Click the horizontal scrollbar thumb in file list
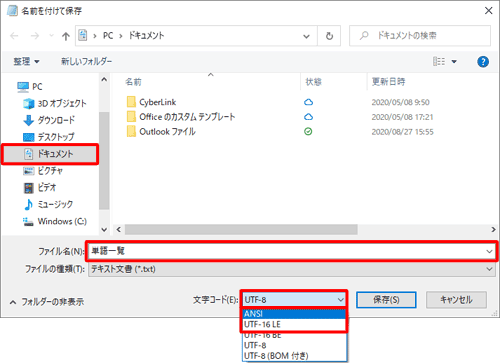 241,230
